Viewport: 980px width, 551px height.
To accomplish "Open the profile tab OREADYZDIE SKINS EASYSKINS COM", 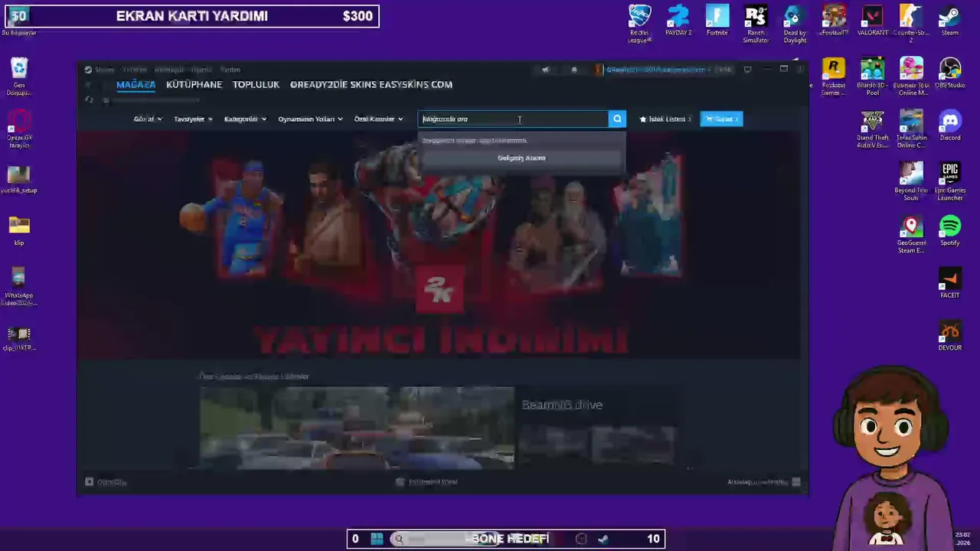I will tap(371, 84).
